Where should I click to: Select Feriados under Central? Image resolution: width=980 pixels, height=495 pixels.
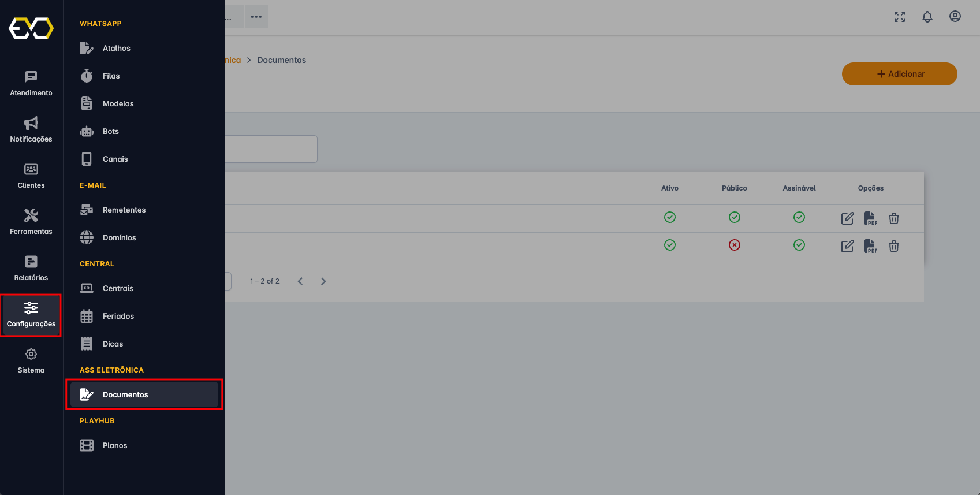tap(118, 316)
